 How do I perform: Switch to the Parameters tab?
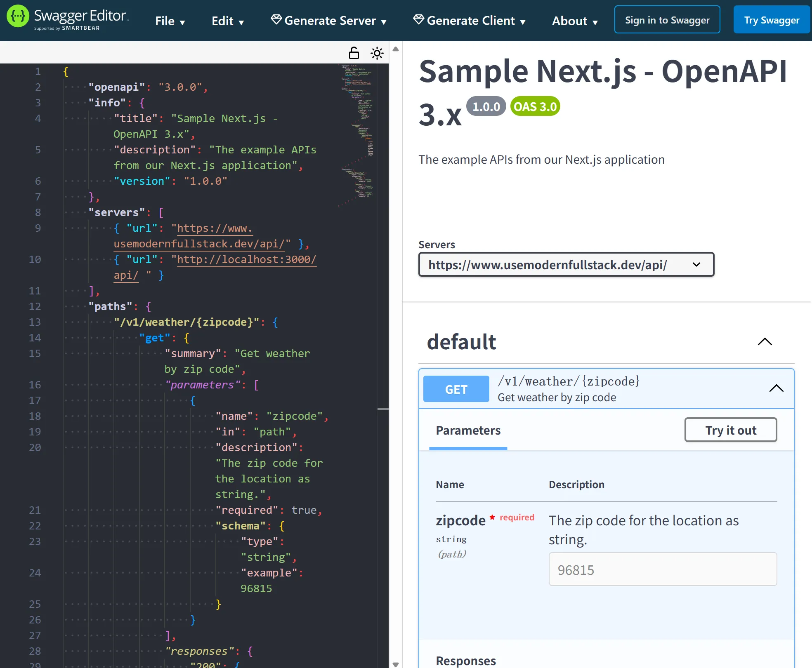(x=468, y=430)
